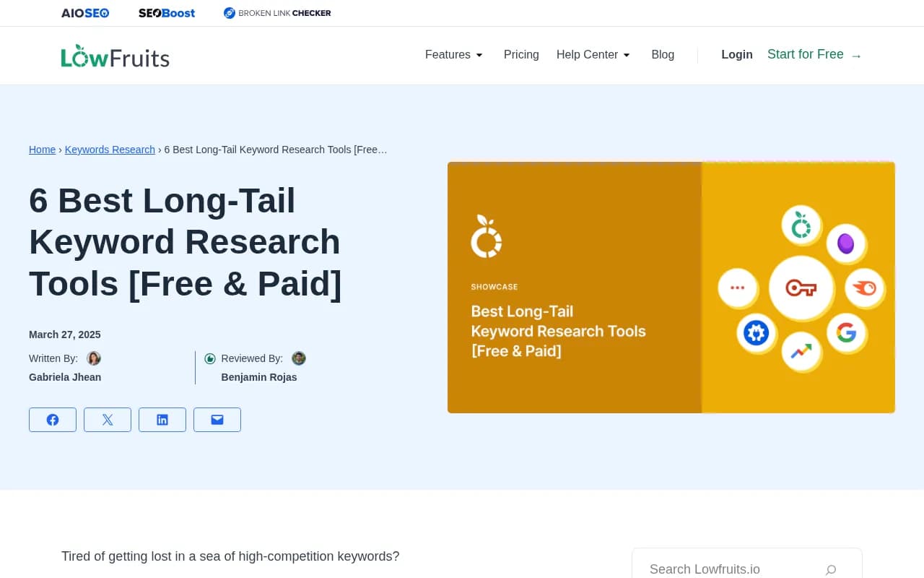Click Benjamin Rojas's avatar photo

click(299, 358)
